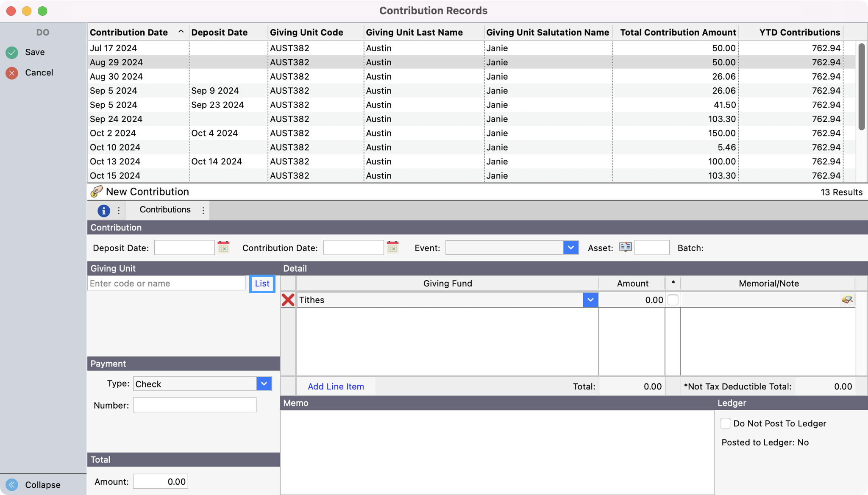The height and width of the screenshot is (495, 868).
Task: Click the Collapse sidebar arrow icon
Action: pyautogui.click(x=12, y=484)
